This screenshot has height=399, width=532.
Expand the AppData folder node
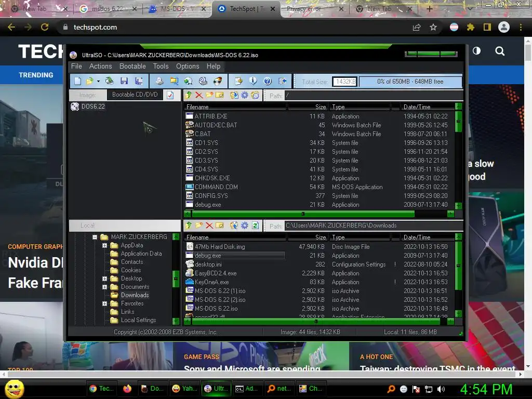105,245
